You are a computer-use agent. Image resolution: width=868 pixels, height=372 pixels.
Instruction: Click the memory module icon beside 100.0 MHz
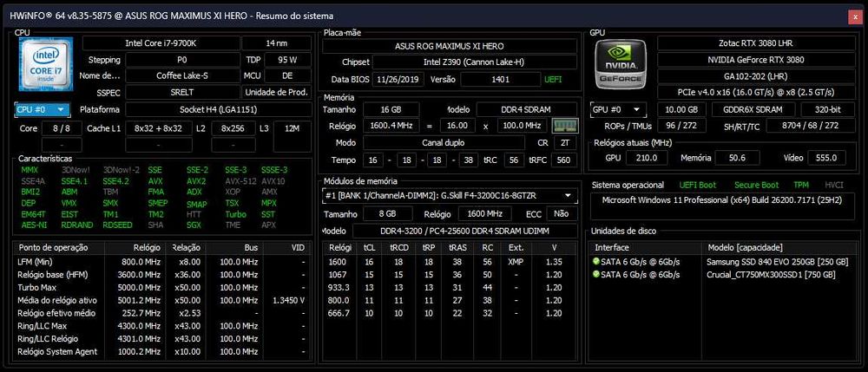pyautogui.click(x=565, y=126)
